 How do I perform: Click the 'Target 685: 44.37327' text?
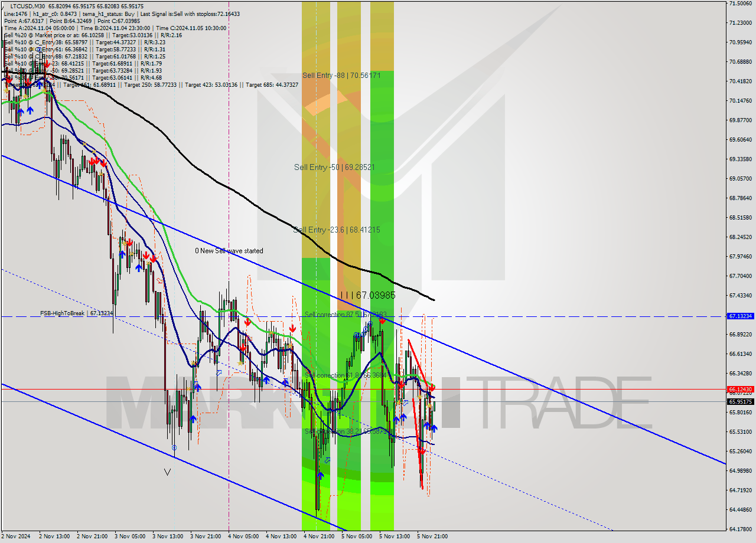pos(272,84)
